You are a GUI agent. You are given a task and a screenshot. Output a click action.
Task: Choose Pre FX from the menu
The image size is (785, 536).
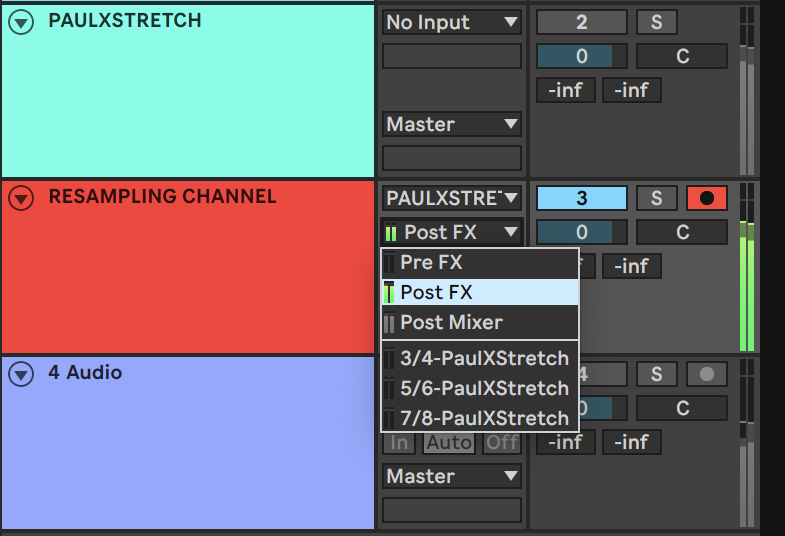(480, 263)
